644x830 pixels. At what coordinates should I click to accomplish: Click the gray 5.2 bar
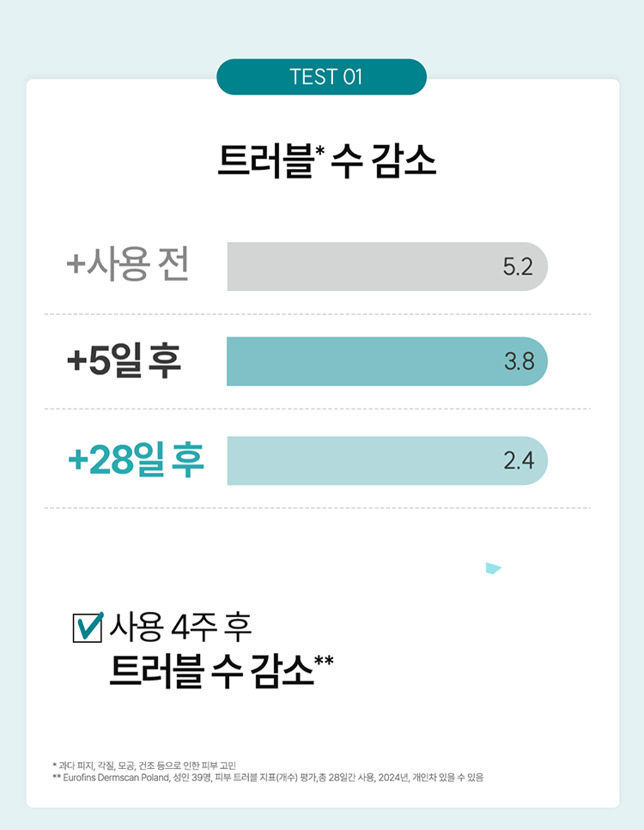(387, 266)
